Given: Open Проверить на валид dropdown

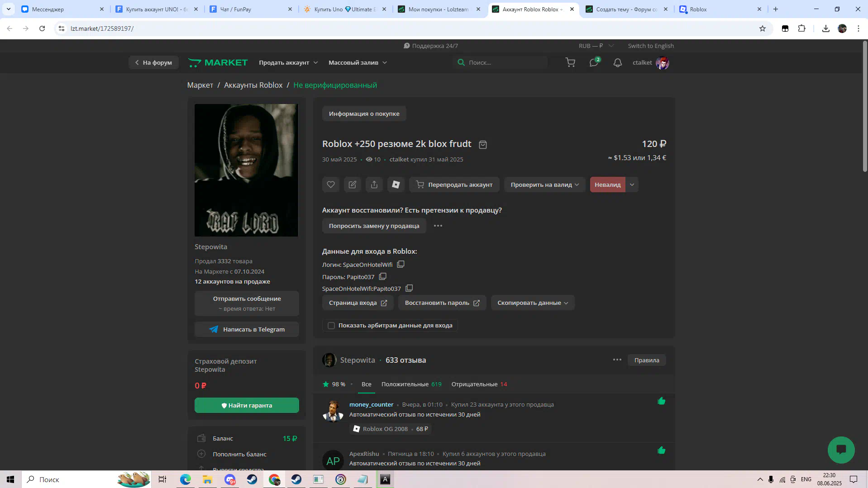Looking at the screenshot, I should [545, 185].
